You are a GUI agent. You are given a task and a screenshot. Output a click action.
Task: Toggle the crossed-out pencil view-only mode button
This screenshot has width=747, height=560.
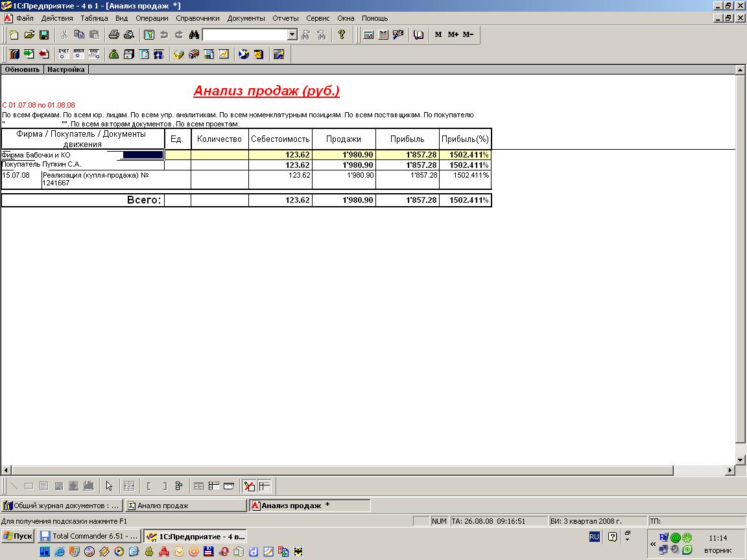[x=249, y=485]
